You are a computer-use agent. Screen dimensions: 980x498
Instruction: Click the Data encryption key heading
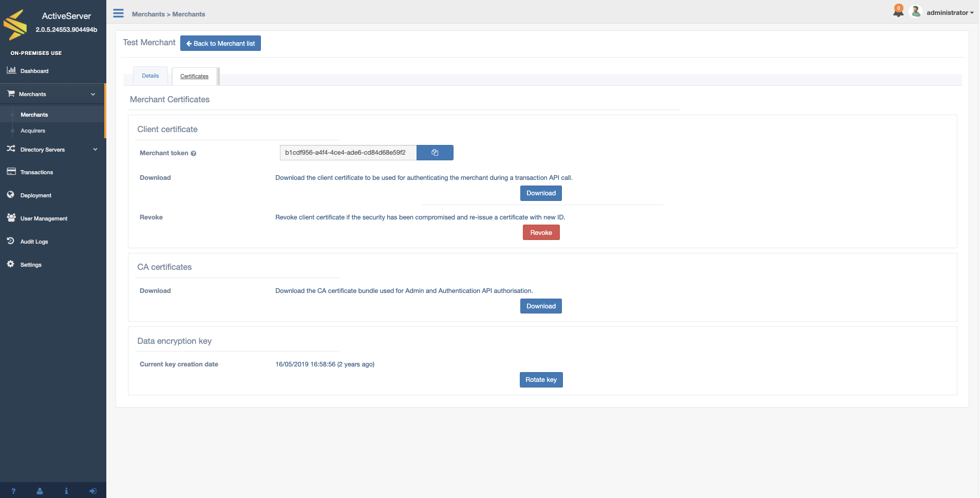pyautogui.click(x=174, y=341)
